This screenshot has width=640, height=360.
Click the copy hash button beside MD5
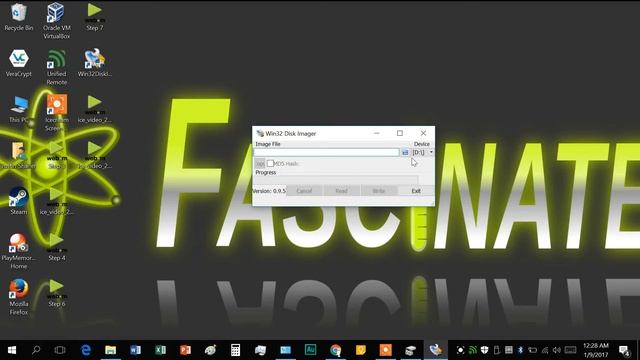[260, 163]
